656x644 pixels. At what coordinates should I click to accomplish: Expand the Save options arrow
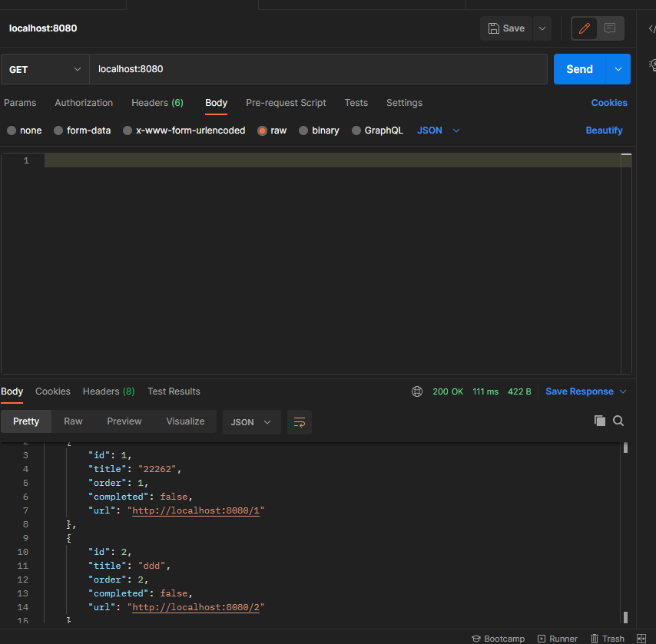[542, 28]
